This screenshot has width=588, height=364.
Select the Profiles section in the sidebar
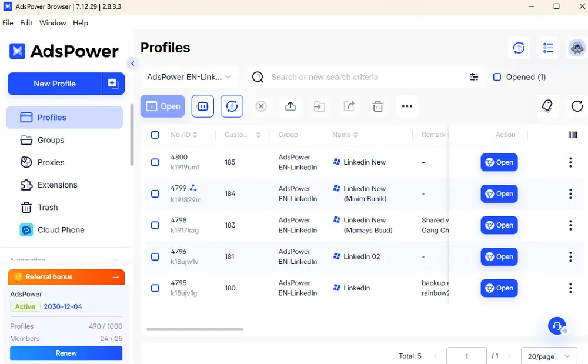point(52,117)
